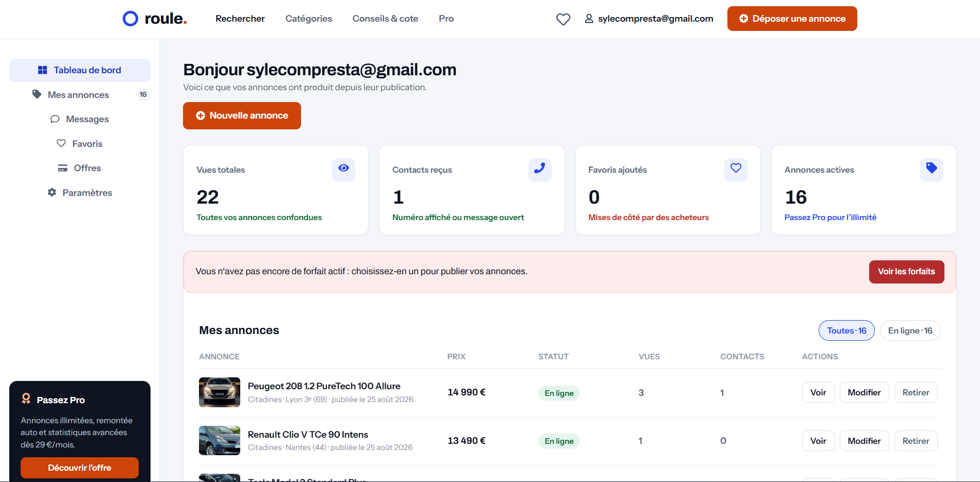The height and width of the screenshot is (482, 980).
Task: Select Offres in sidebar
Action: pos(80,168)
